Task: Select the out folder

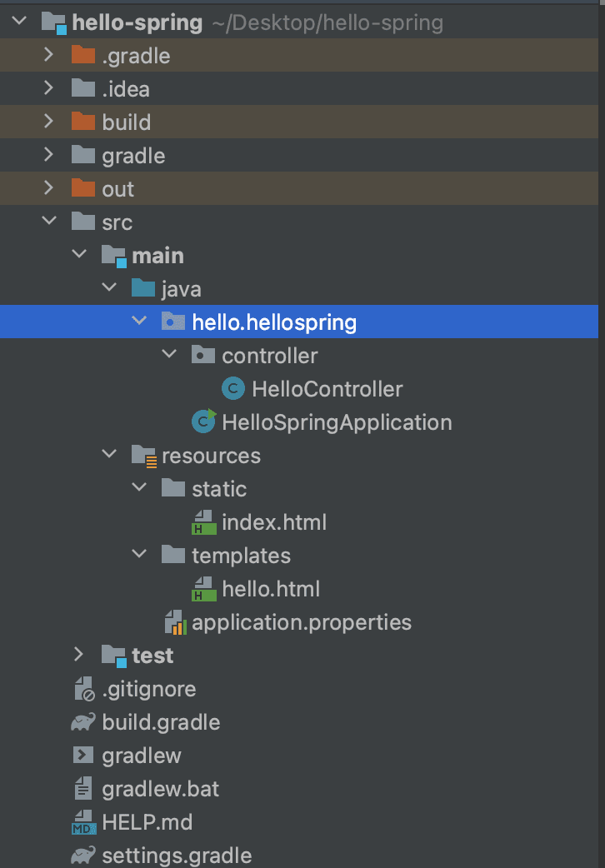Action: coord(117,188)
